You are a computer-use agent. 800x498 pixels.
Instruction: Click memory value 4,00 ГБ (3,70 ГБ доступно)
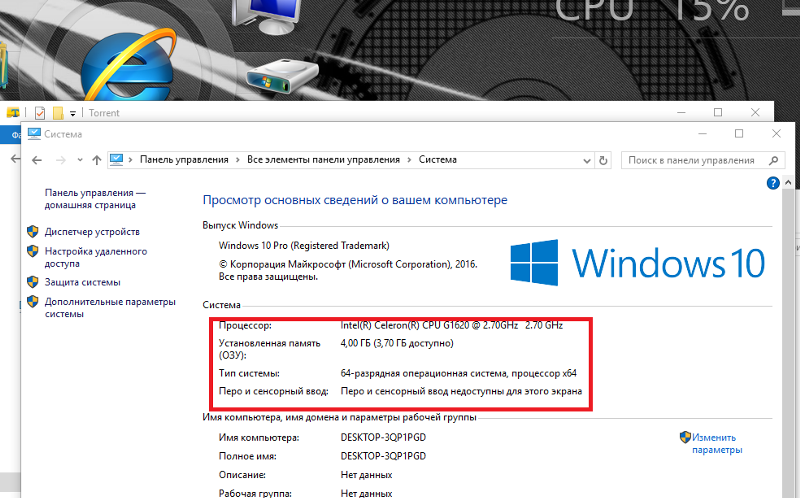pos(397,343)
